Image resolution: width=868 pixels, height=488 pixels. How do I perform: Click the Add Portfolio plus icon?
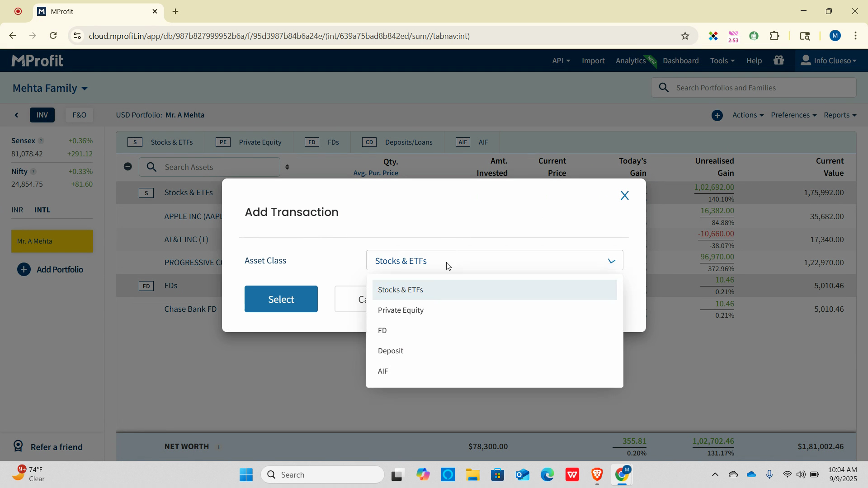(x=24, y=270)
